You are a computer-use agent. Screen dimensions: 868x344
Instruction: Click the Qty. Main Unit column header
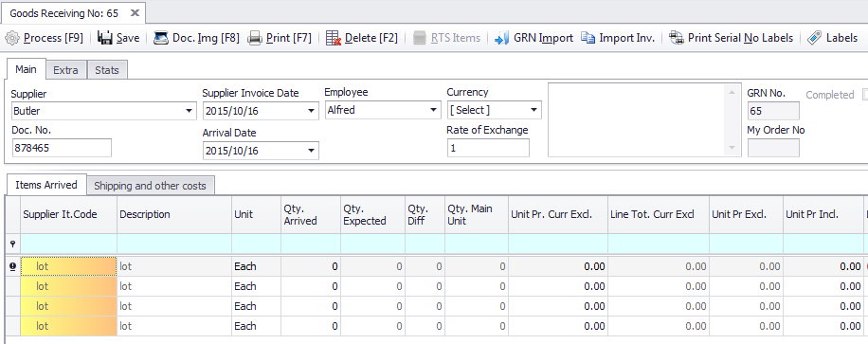(477, 214)
